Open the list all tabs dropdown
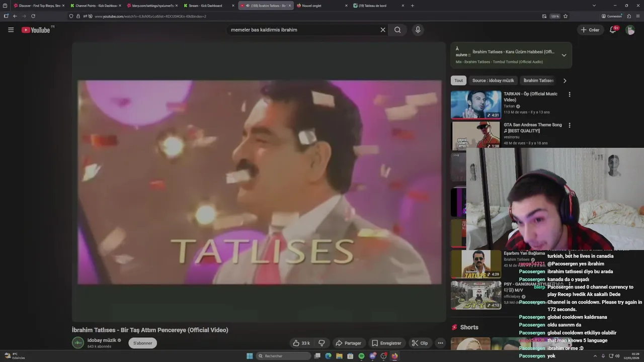This screenshot has width=644, height=362. coord(594,6)
